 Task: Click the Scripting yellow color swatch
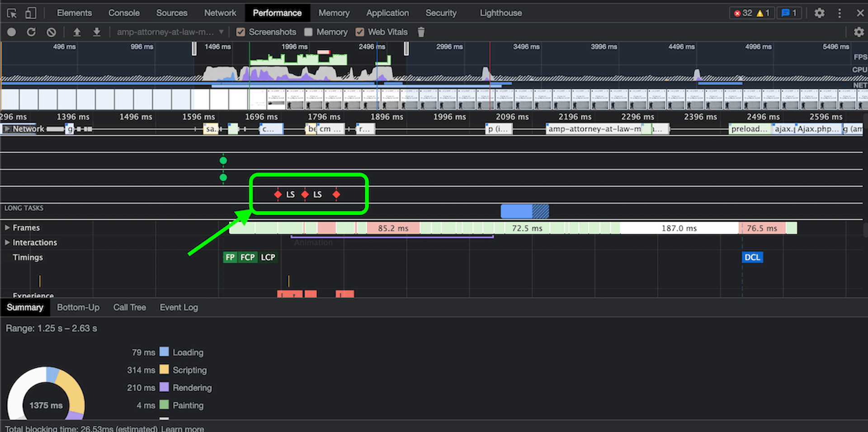tap(164, 370)
